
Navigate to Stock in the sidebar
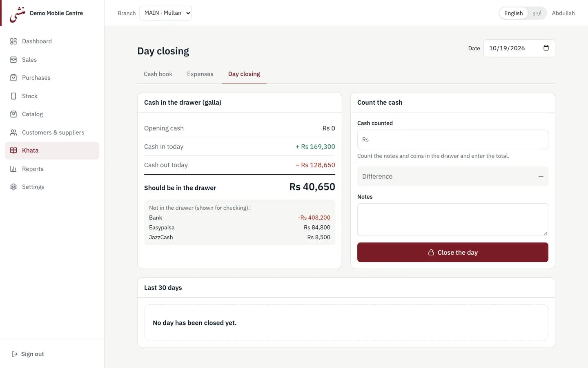pyautogui.click(x=52, y=96)
